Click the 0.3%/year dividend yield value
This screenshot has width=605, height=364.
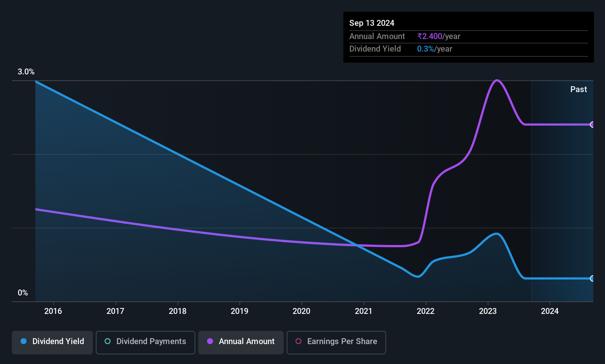435,49
